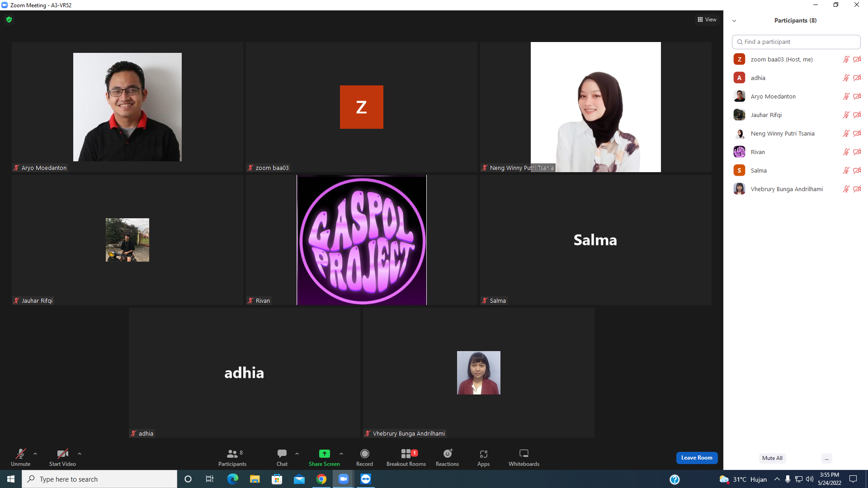Click the Salma name tile in gallery

[595, 240]
